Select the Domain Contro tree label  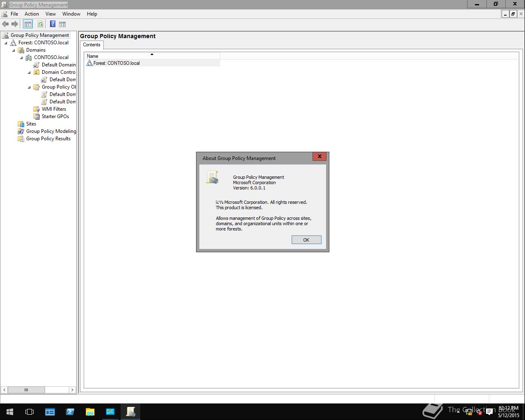tap(59, 72)
